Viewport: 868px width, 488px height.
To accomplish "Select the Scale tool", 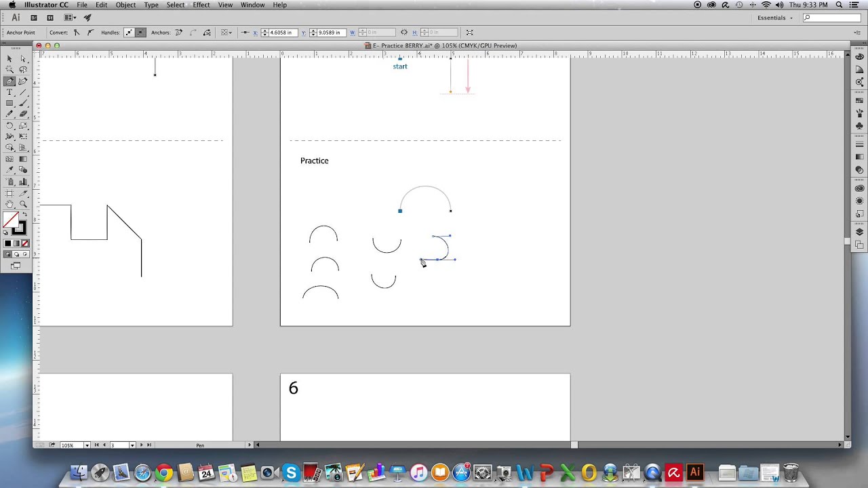I will click(x=24, y=125).
